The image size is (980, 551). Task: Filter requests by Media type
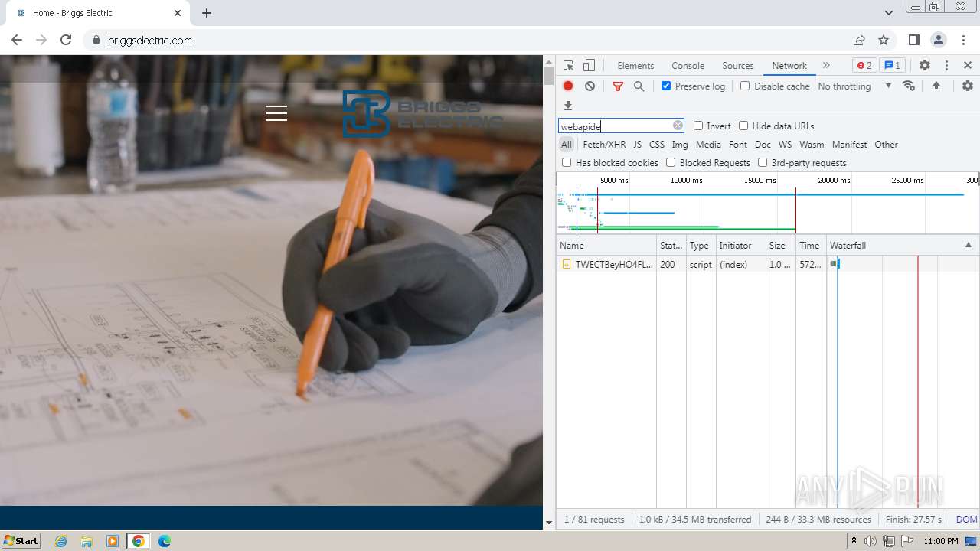[708, 144]
